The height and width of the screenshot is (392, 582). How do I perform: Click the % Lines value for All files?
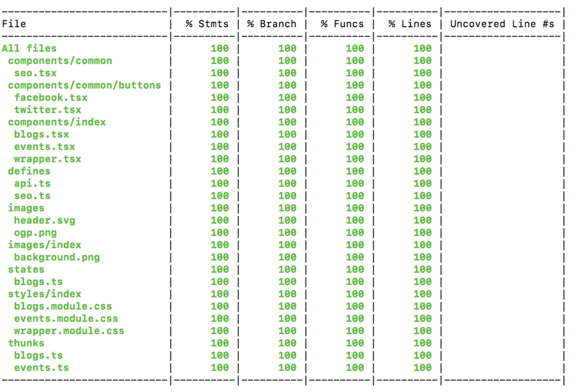pyautogui.click(x=422, y=49)
